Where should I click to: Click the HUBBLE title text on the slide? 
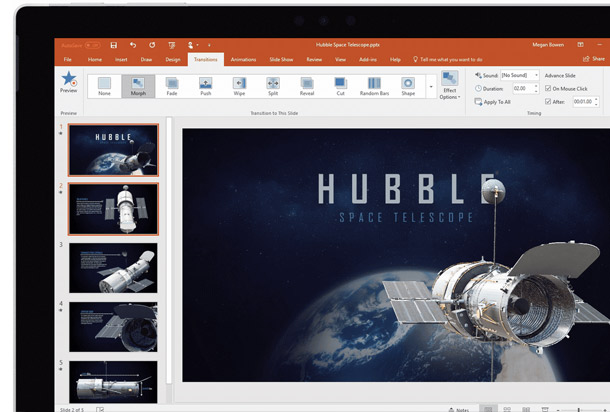[x=407, y=189]
